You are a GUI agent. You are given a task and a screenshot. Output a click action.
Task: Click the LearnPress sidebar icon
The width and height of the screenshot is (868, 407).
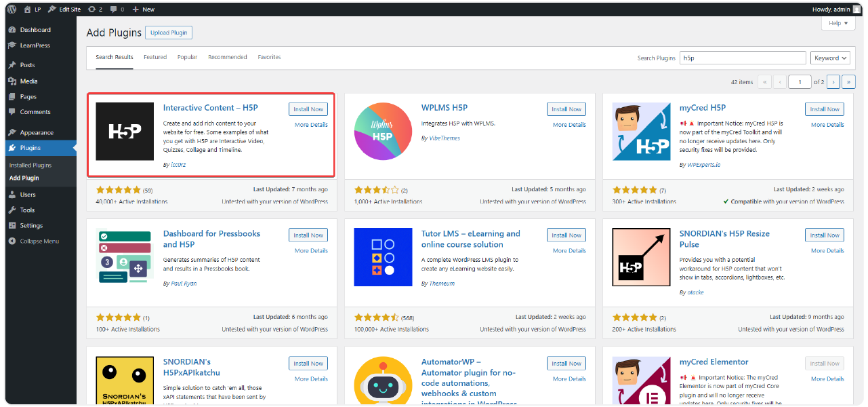coord(12,45)
